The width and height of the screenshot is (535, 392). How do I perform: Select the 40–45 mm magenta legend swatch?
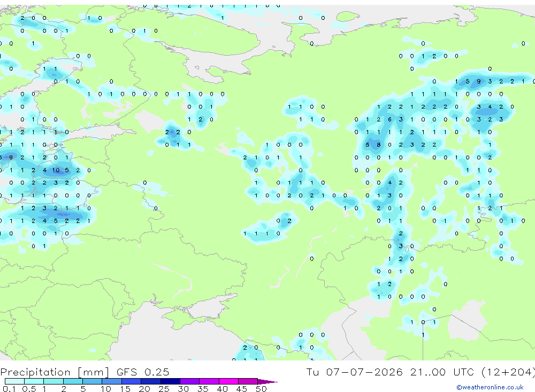click(x=228, y=381)
